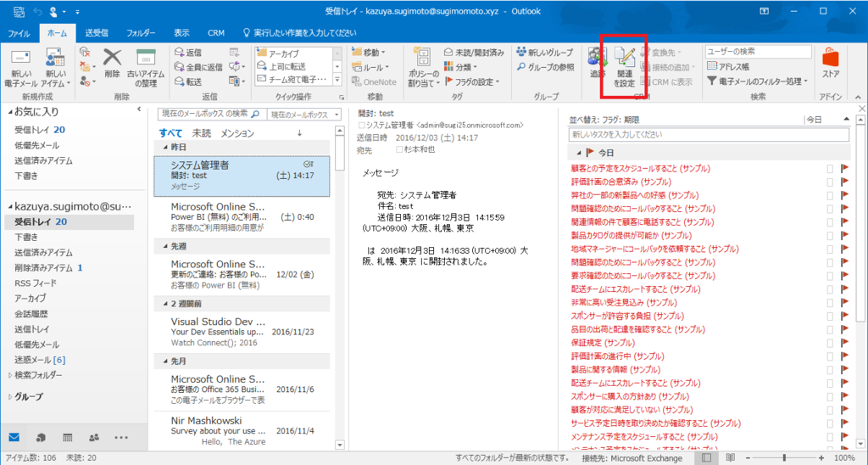
Task: Open the ファイル tab
Action: click(x=19, y=33)
